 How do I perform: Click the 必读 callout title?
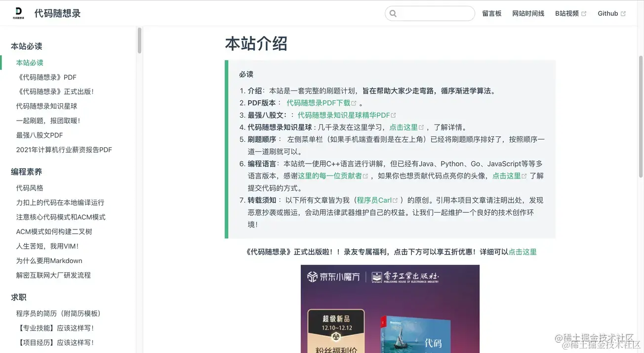tap(246, 74)
